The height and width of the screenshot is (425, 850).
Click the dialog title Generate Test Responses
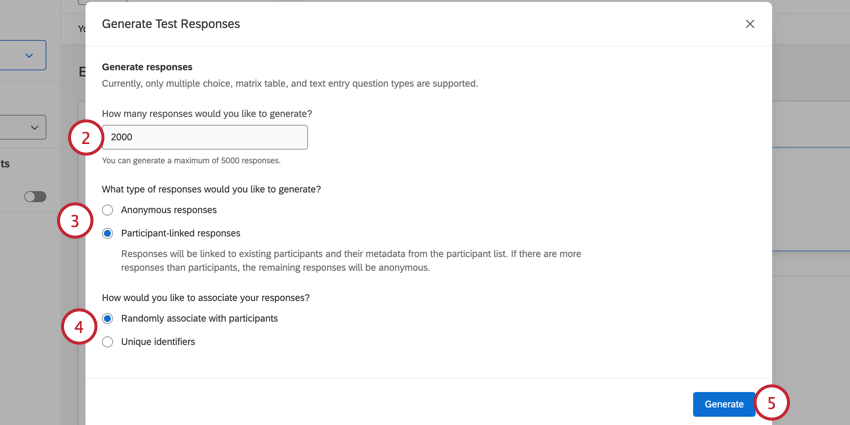[x=171, y=24]
